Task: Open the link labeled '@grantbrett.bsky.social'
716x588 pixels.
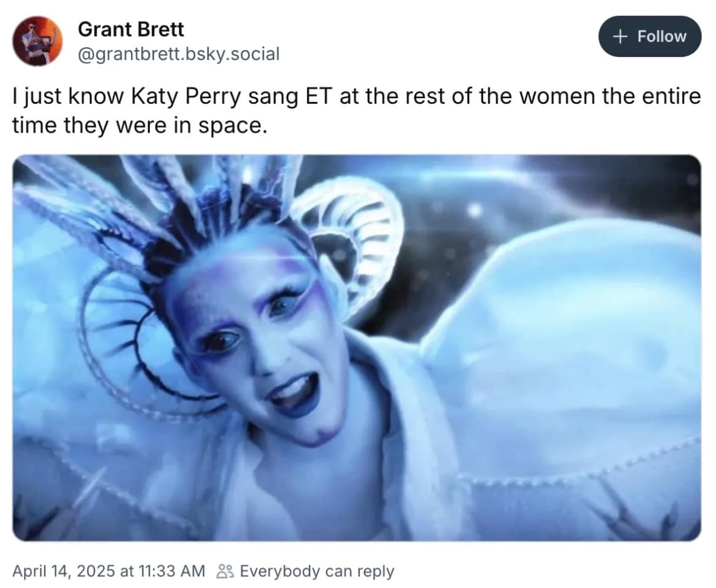Action: 178,54
